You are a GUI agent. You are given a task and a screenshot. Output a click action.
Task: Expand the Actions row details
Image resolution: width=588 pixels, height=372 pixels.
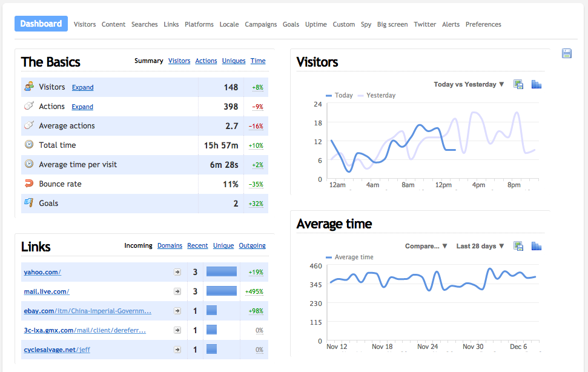[x=82, y=106]
